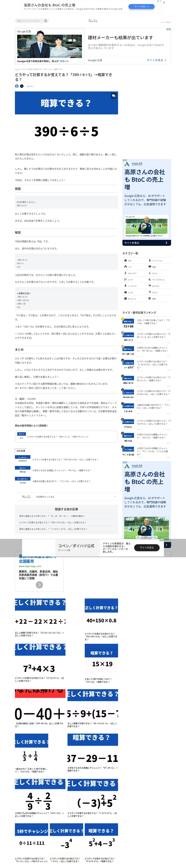Open the メイク category icon
The image size is (186, 868).
point(126,280)
